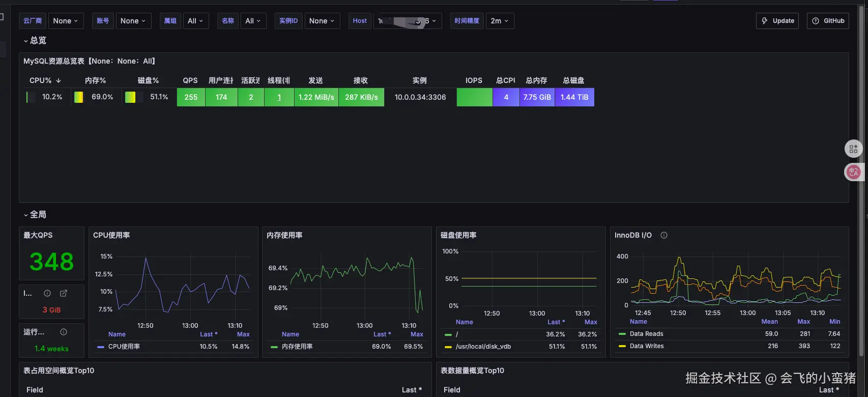
Task: Collapse the 总览 section
Action: click(35, 40)
